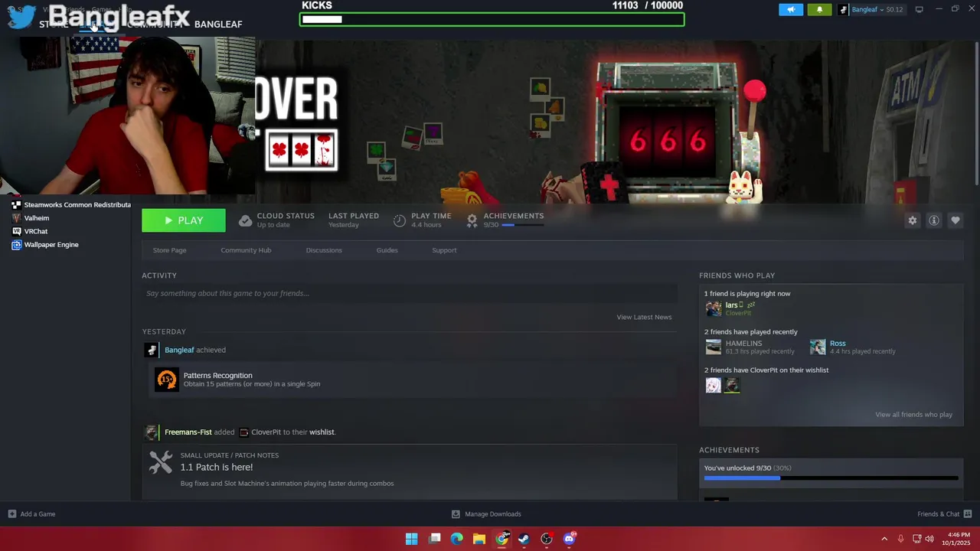The height and width of the screenshot is (551, 980).
Task: Open Discord from taskbar
Action: tap(569, 539)
